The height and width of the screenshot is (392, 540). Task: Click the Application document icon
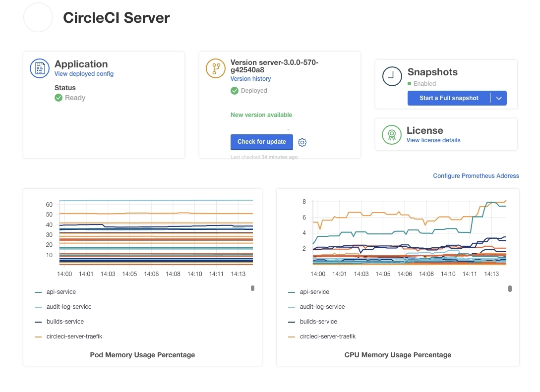pos(40,68)
